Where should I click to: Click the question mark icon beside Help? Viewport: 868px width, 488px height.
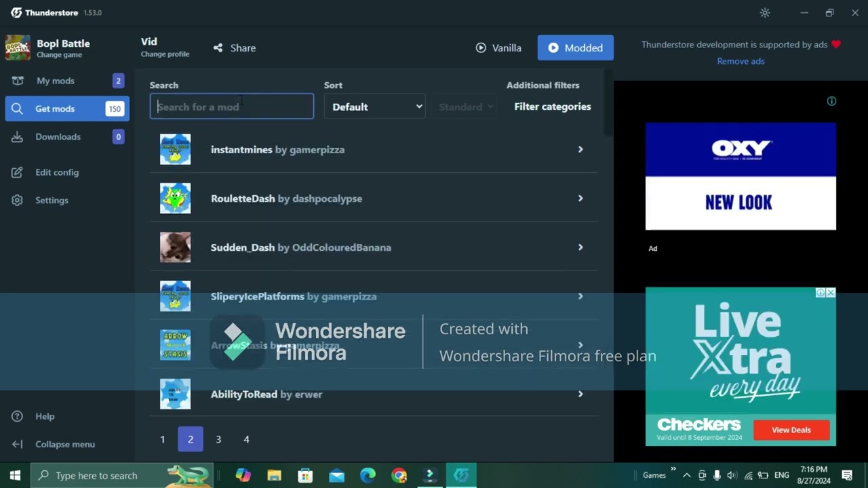point(18,416)
